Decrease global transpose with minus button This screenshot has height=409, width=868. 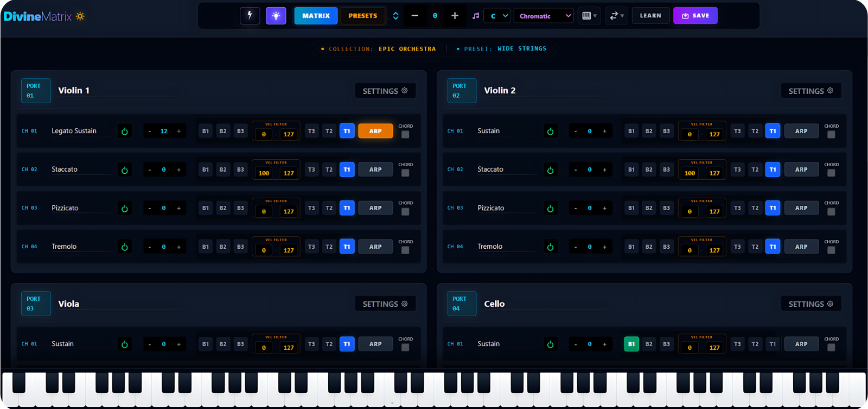point(414,16)
